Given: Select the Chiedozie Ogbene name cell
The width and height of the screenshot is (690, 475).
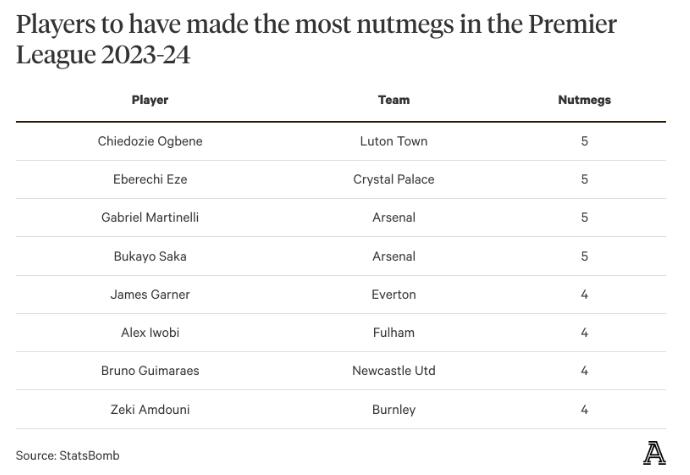Looking at the screenshot, I should 150,141.
